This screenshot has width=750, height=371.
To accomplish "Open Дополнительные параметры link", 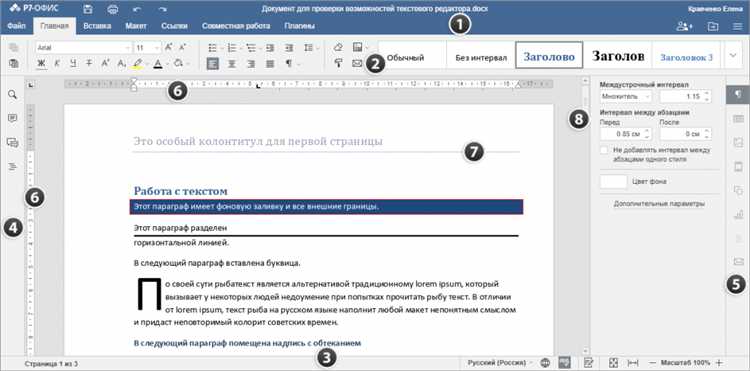I will click(x=659, y=204).
